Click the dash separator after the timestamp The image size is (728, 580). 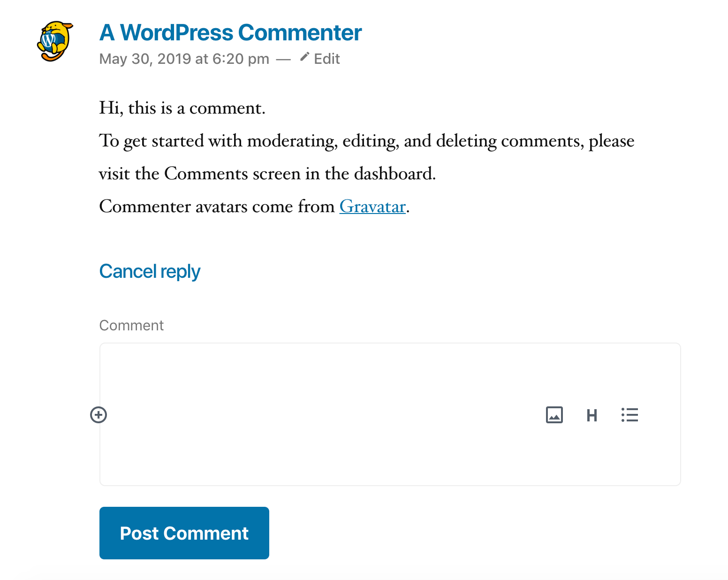283,60
